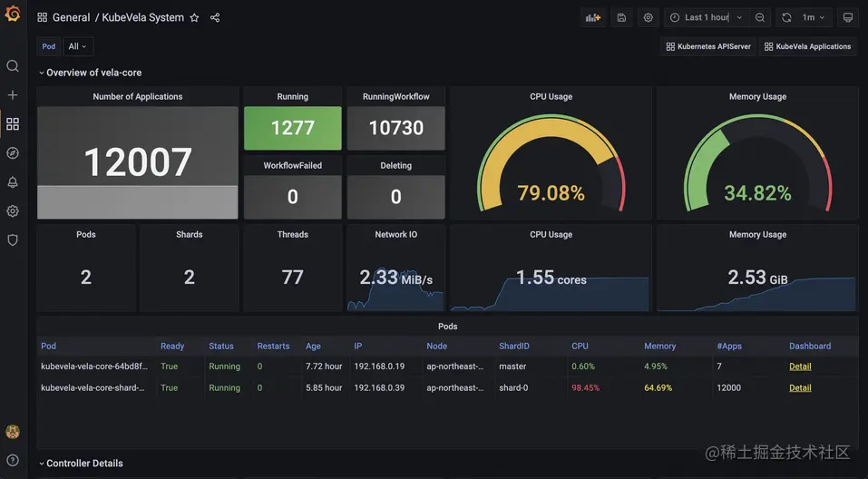
Task: Click the user avatar in sidebar
Action: [12, 432]
